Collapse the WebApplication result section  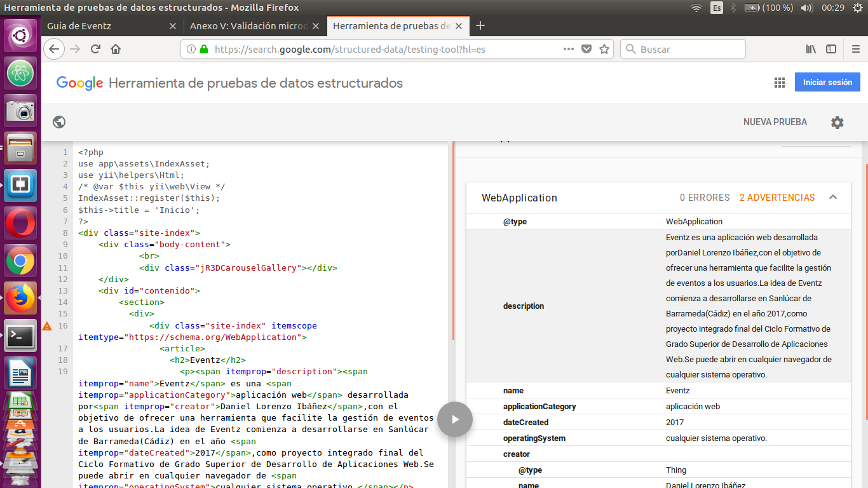coord(833,198)
